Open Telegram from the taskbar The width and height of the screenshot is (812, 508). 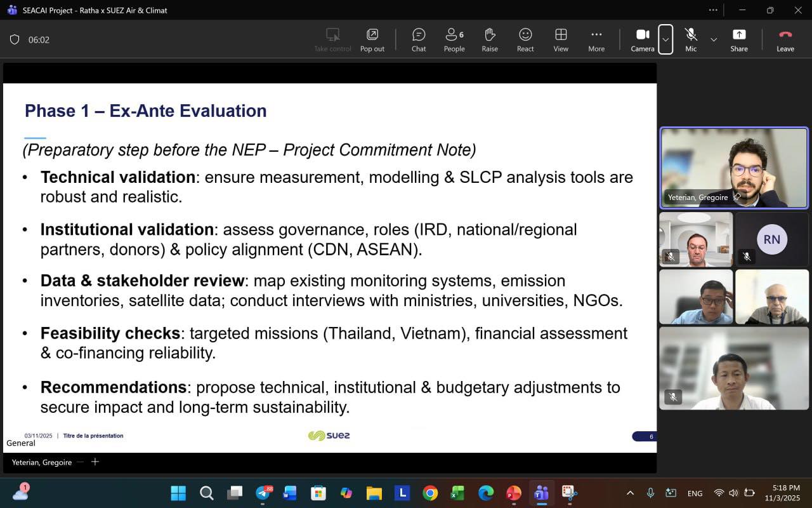[x=263, y=493]
